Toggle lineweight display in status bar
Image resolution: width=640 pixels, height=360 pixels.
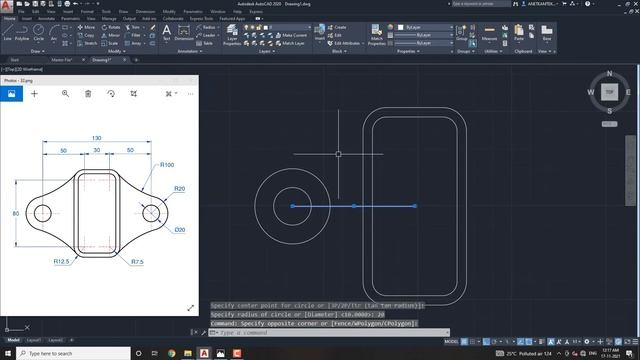[542, 342]
